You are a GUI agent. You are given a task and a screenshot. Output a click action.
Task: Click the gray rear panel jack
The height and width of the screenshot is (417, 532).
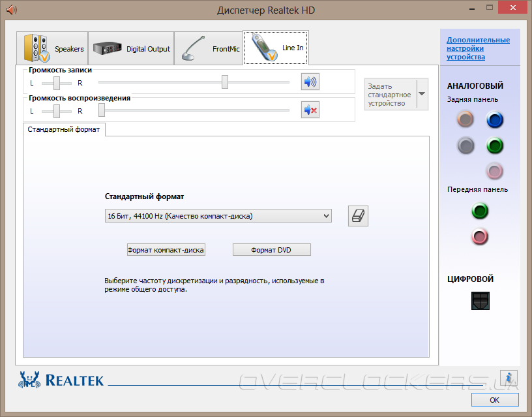[x=465, y=146]
